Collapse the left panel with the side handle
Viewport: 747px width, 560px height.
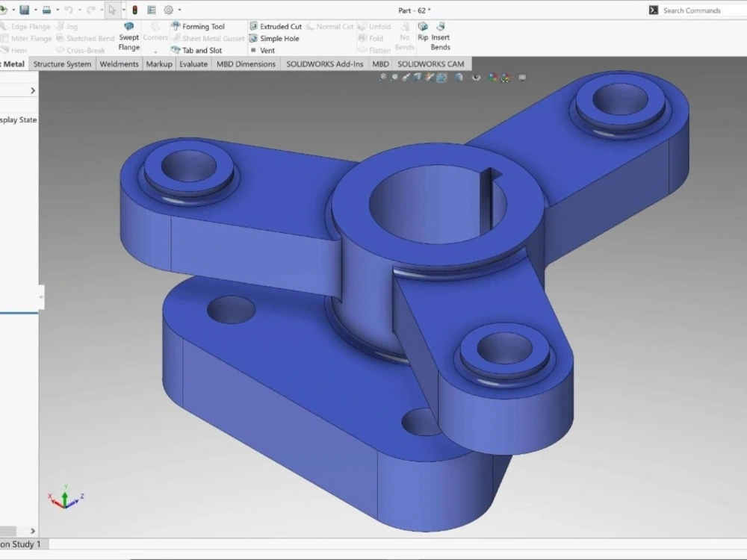click(41, 297)
